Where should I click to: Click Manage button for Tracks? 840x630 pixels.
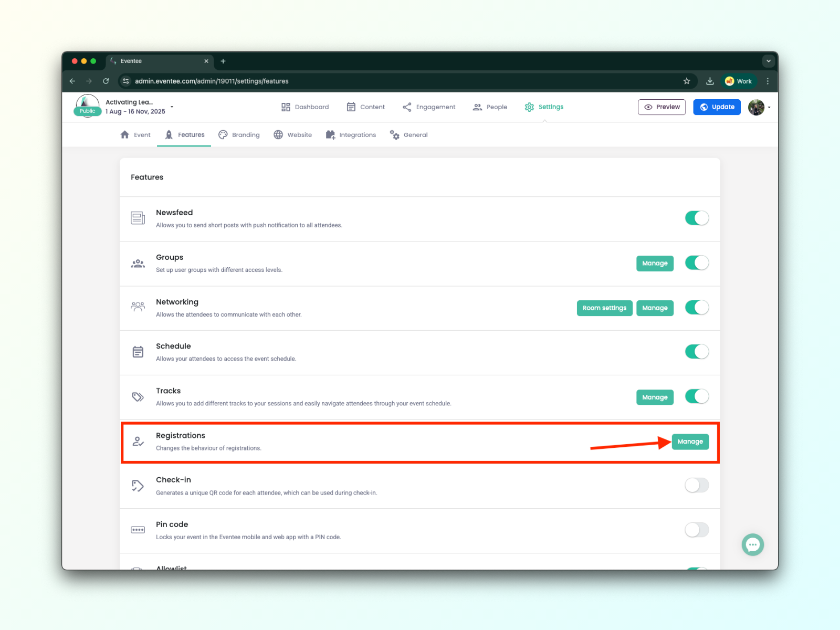[655, 397]
